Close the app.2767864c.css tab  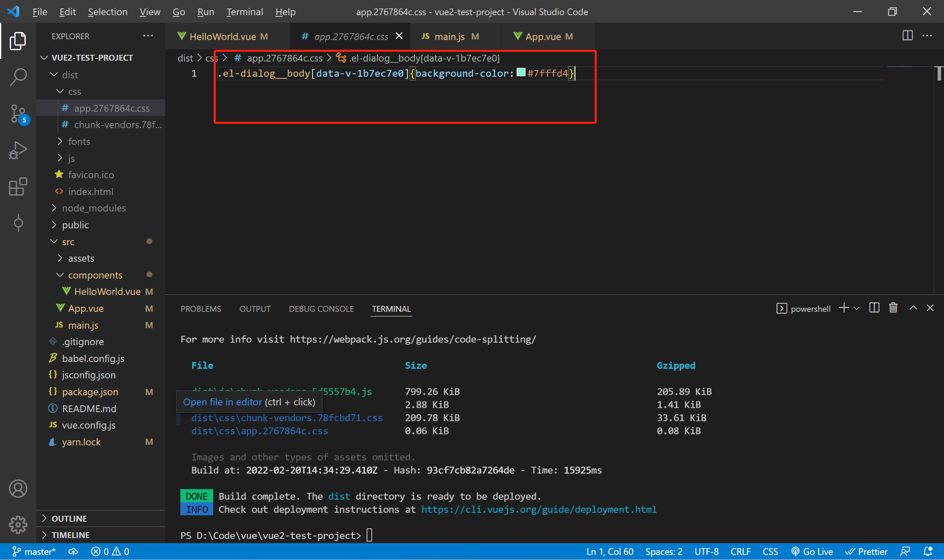(399, 36)
